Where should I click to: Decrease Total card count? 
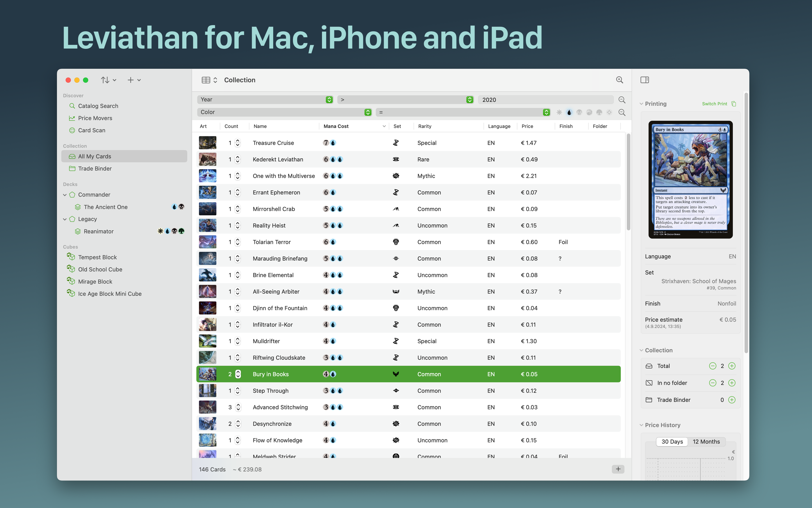712,366
